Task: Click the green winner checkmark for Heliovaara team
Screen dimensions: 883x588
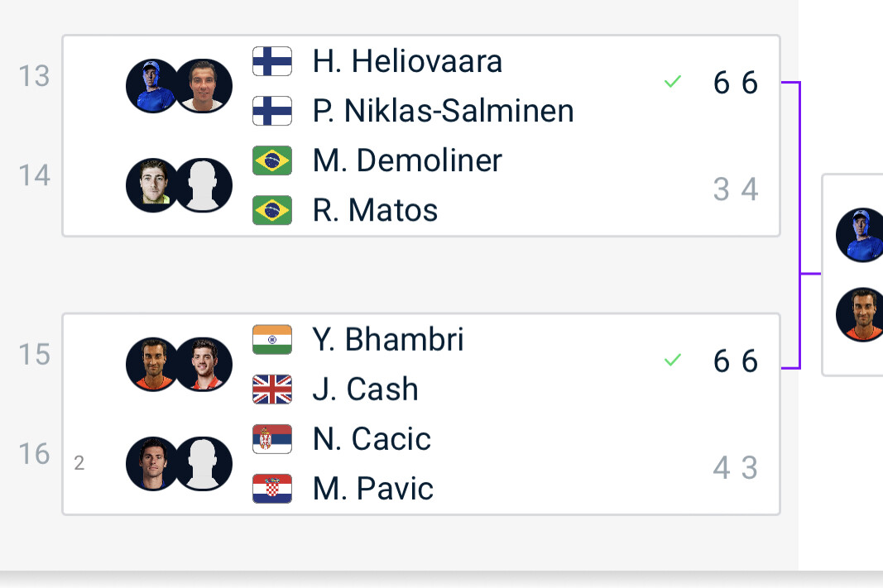Action: point(672,82)
